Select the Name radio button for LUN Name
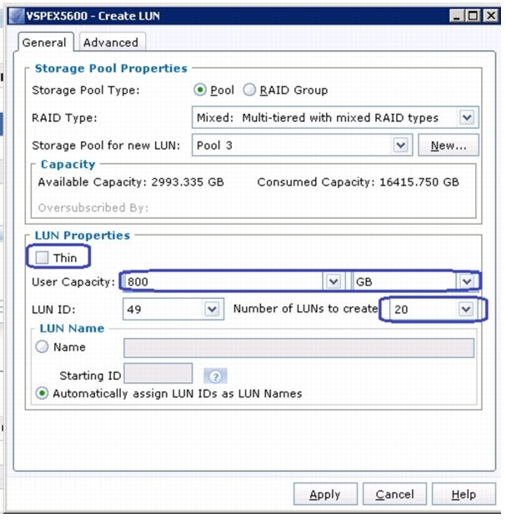The height and width of the screenshot is (529, 506). 42,347
